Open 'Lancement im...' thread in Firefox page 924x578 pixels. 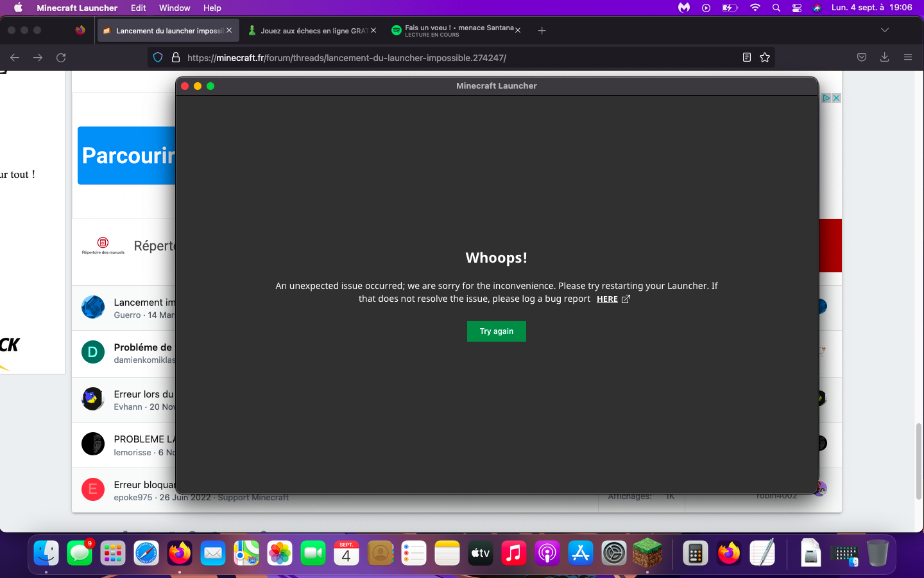point(144,302)
